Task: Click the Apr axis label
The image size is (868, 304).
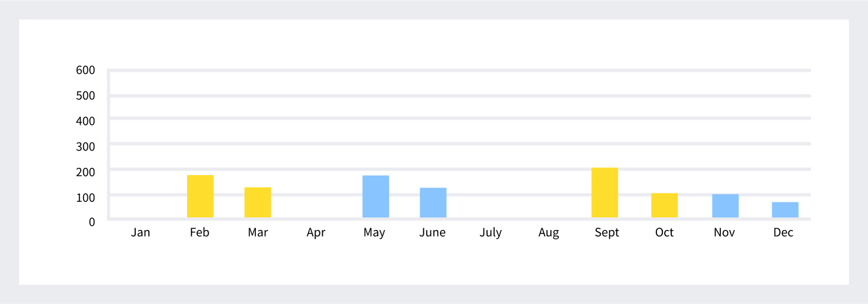Action: click(x=316, y=233)
